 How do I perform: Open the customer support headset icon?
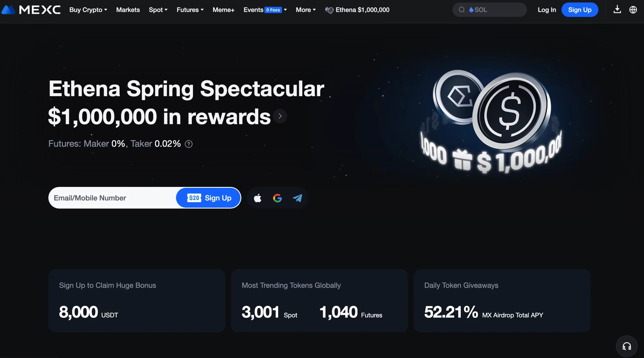(x=627, y=346)
